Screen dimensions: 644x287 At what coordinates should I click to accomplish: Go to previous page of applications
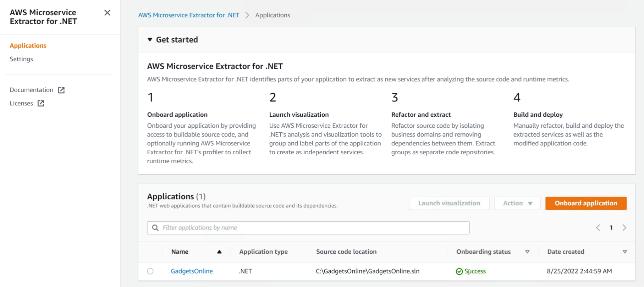[598, 228]
